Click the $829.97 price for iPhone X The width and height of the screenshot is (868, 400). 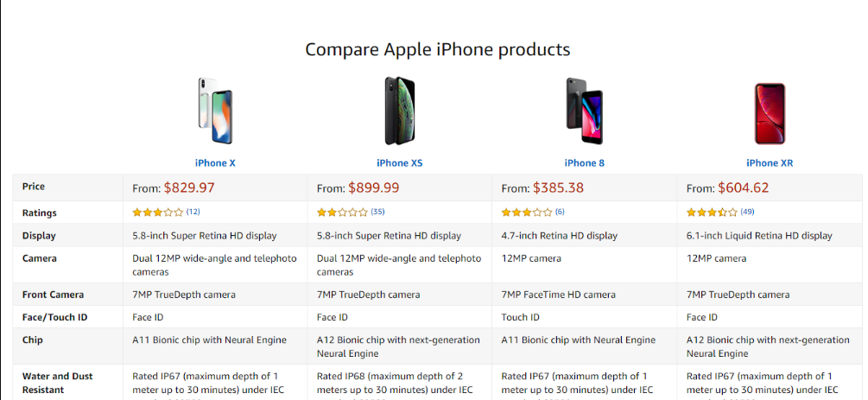[189, 187]
